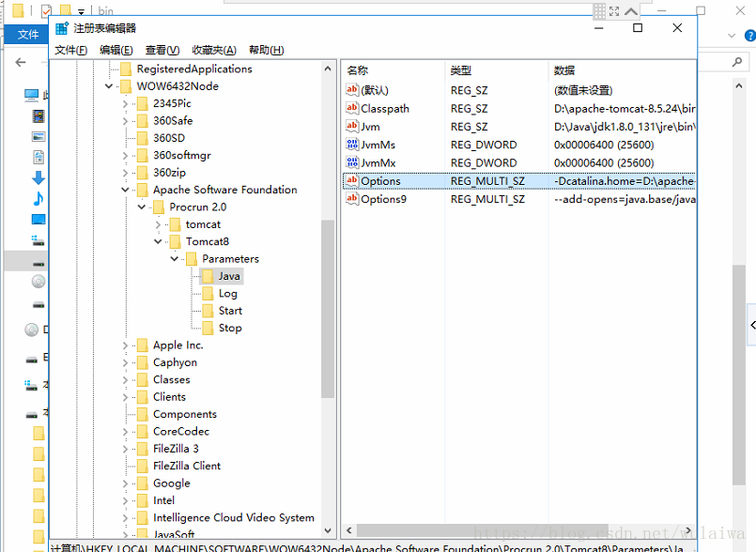The image size is (756, 552).
Task: Select the Intelligence Cloud Video System item
Action: (234, 518)
